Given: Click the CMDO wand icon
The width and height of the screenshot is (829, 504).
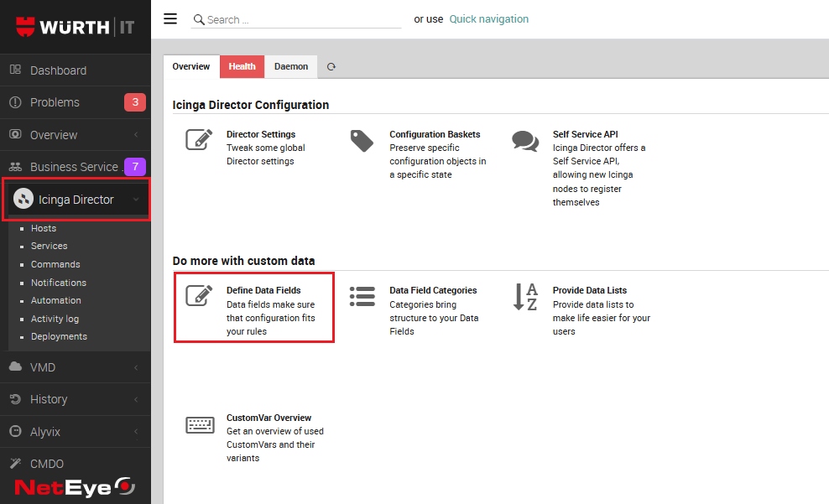Looking at the screenshot, I should click(x=15, y=463).
